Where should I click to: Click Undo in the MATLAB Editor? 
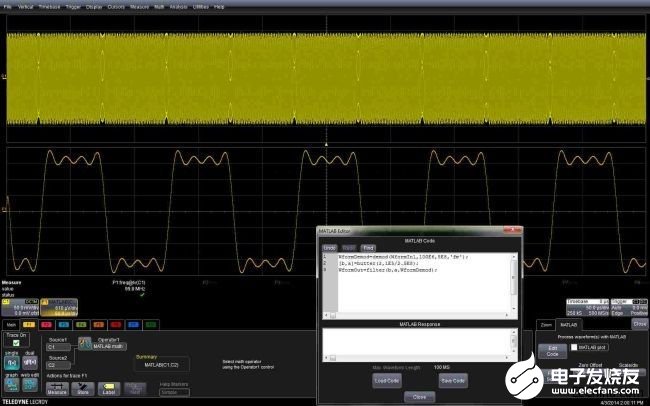[330, 248]
